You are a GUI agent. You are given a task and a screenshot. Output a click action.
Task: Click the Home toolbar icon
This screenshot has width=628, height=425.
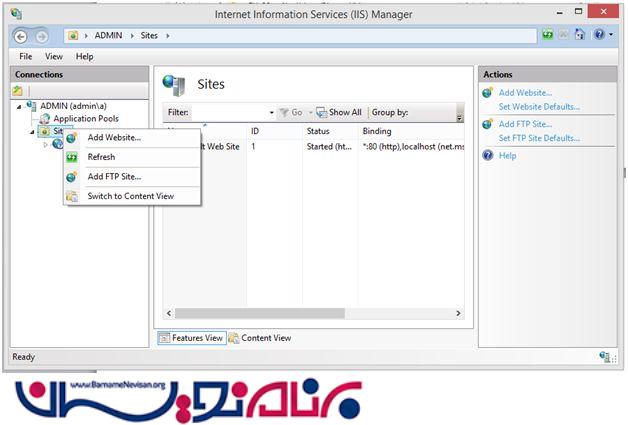580,34
